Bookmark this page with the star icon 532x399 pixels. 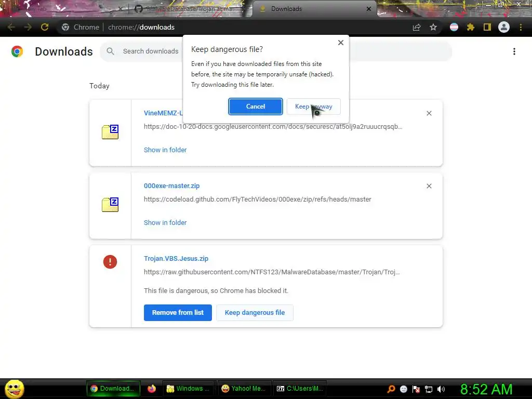(433, 27)
